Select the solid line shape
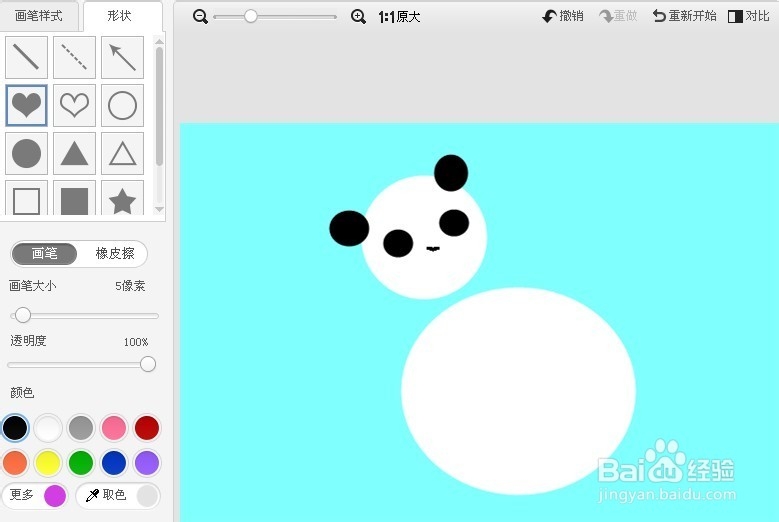779x522 pixels. point(26,57)
